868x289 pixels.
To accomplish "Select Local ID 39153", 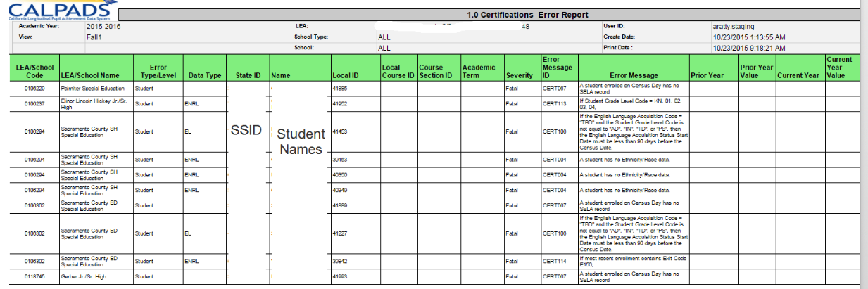I will [340, 160].
